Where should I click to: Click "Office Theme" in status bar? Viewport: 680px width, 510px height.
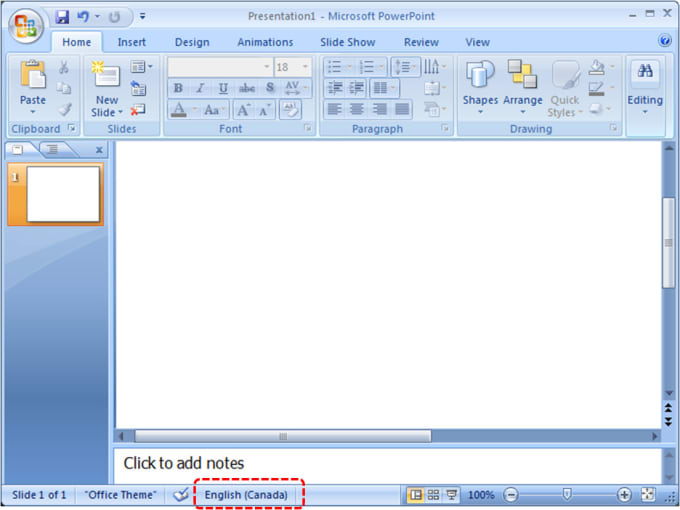pos(121,495)
